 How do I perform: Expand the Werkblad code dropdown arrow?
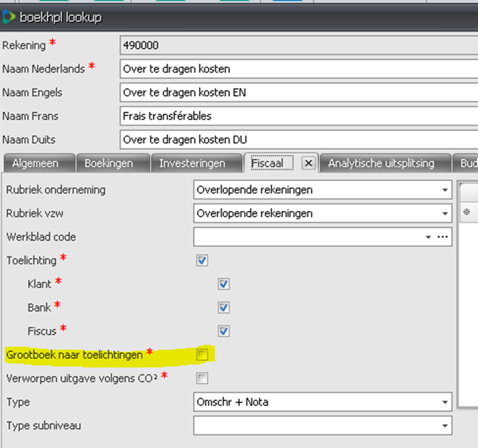point(428,238)
